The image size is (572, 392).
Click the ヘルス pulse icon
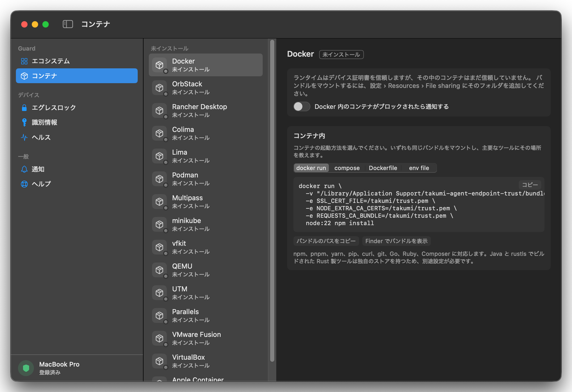[x=24, y=137]
